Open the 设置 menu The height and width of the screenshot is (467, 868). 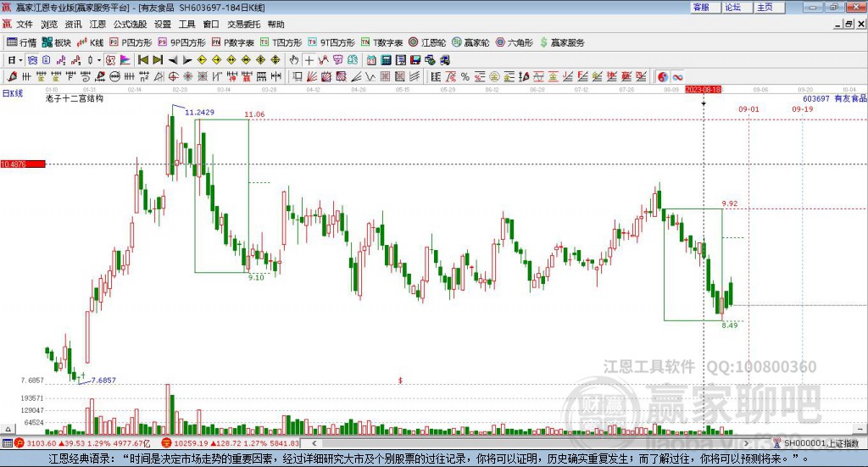163,25
